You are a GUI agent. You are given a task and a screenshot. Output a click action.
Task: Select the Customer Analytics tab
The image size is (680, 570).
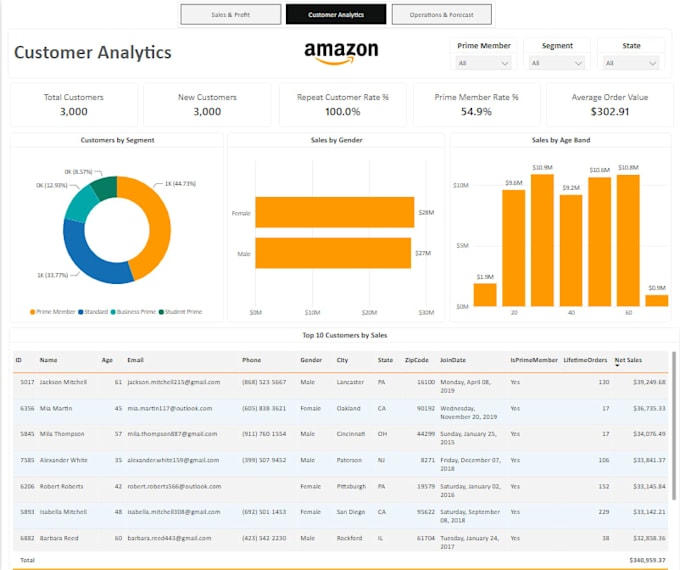click(x=336, y=15)
